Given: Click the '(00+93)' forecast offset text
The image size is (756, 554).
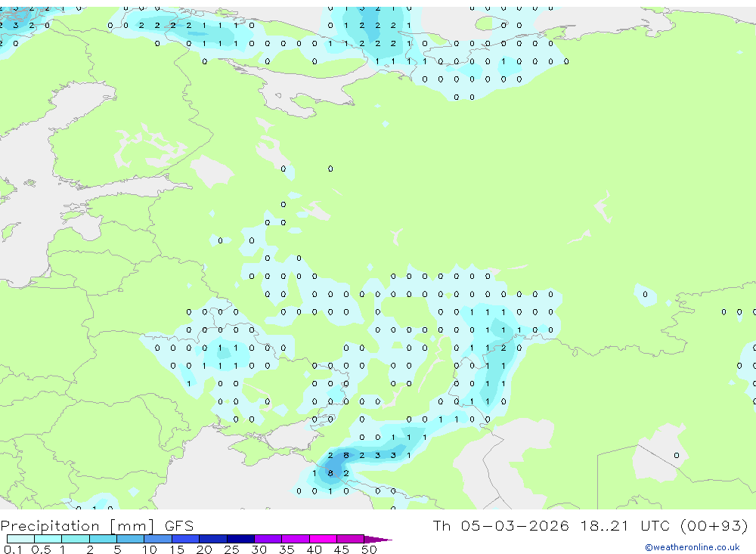Looking at the screenshot, I should click(714, 525).
